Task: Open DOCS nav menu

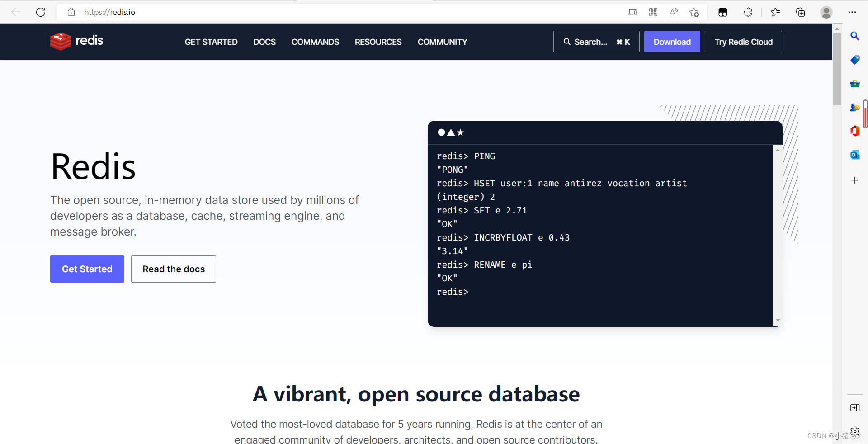Action: point(264,42)
